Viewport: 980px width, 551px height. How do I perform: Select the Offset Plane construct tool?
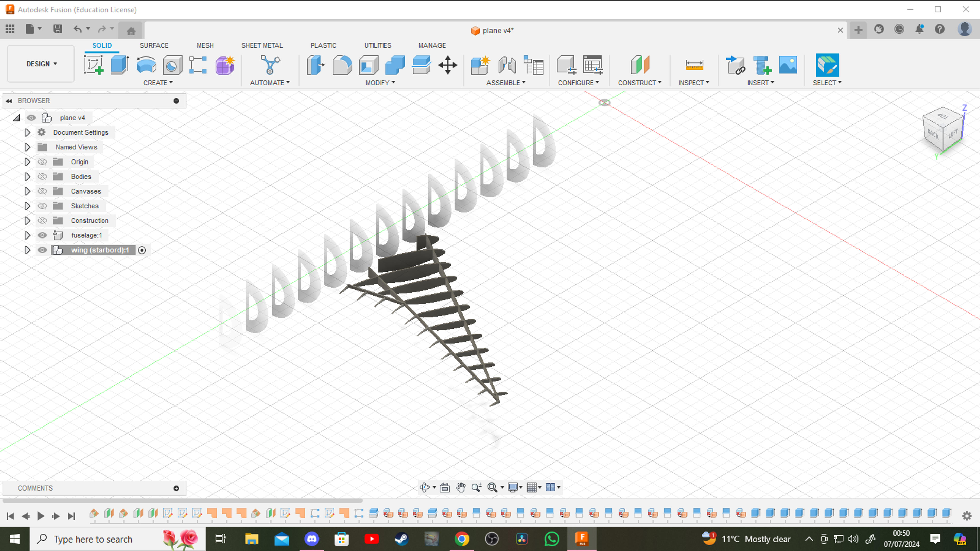(x=640, y=65)
